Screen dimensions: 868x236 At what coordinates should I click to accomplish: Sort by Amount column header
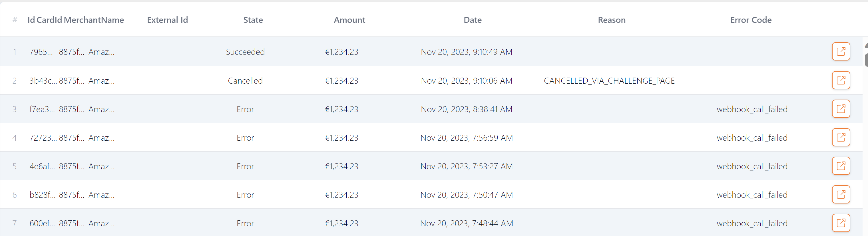point(349,20)
